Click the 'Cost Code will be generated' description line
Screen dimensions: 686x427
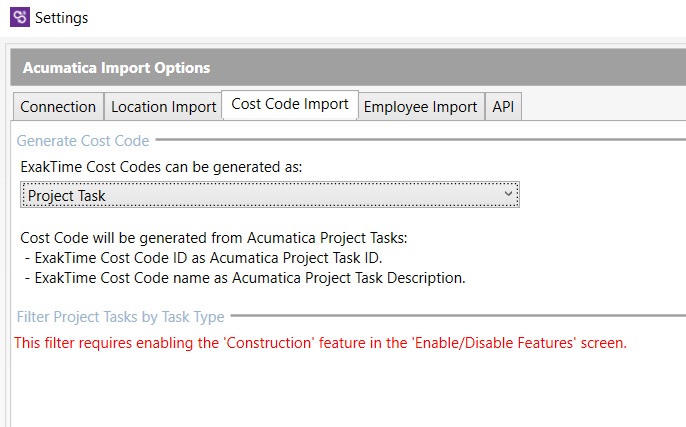click(x=214, y=238)
